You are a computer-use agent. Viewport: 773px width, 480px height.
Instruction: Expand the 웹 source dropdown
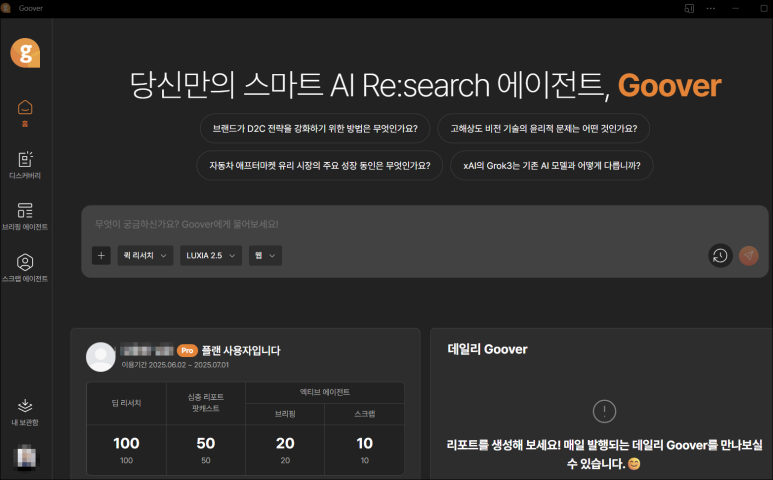(x=265, y=255)
